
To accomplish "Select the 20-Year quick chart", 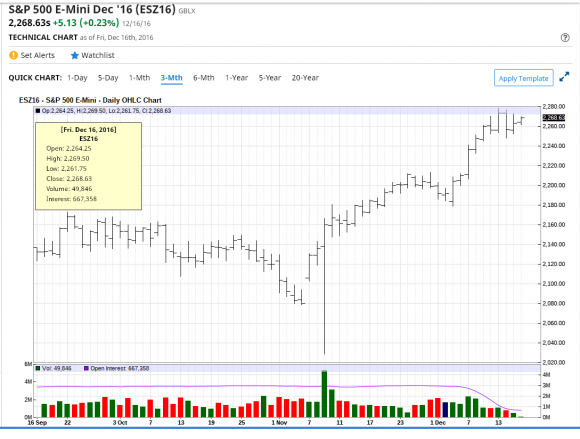I will click(x=305, y=78).
